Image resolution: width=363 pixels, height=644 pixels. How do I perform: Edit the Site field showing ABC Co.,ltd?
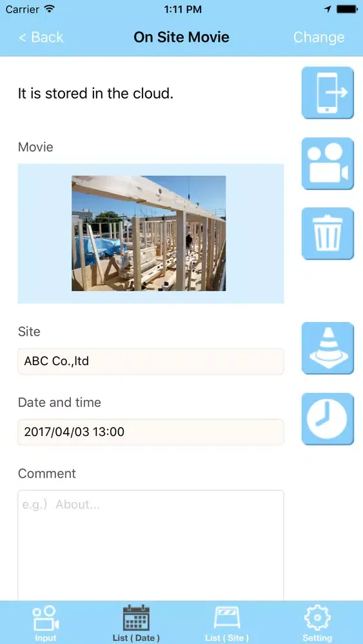pos(150,361)
